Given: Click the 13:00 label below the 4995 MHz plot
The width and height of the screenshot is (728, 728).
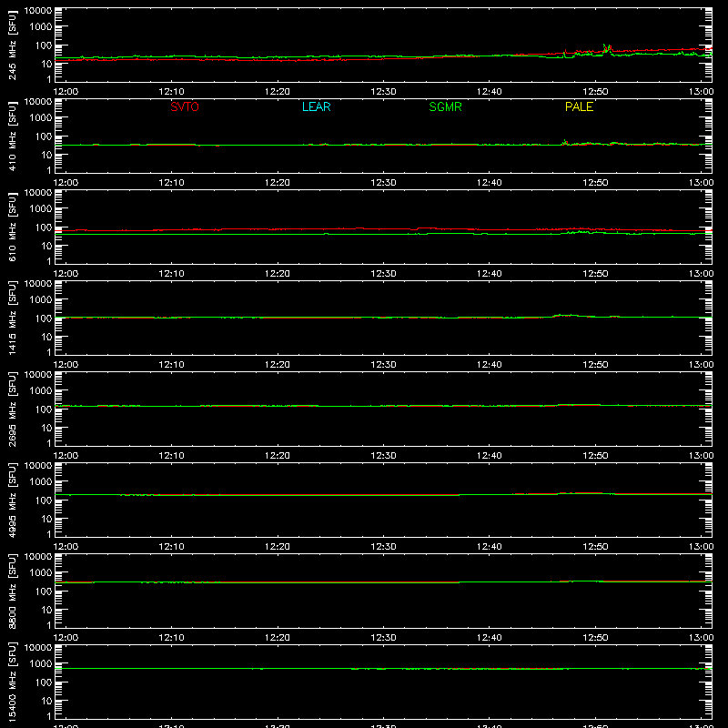Looking at the screenshot, I should [701, 547].
